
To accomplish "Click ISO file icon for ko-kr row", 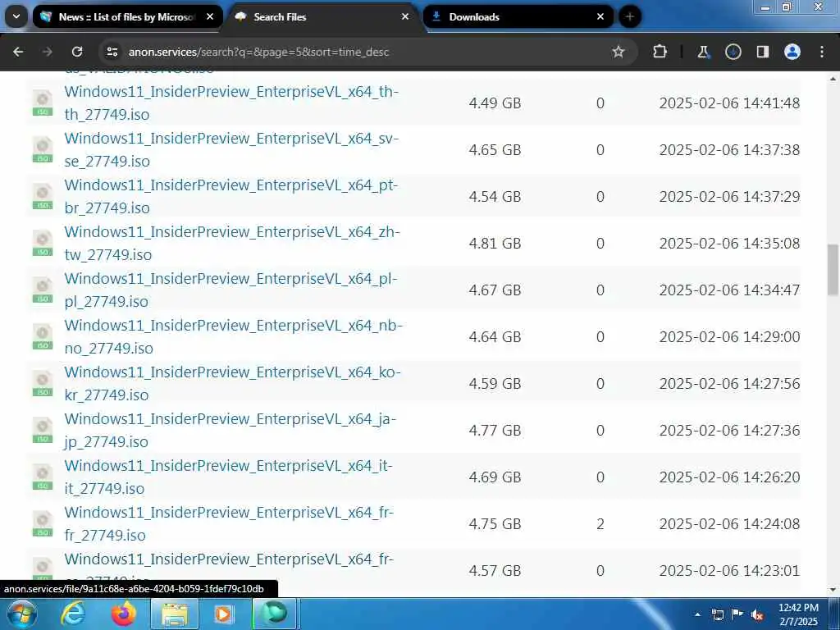I will pyautogui.click(x=43, y=383).
